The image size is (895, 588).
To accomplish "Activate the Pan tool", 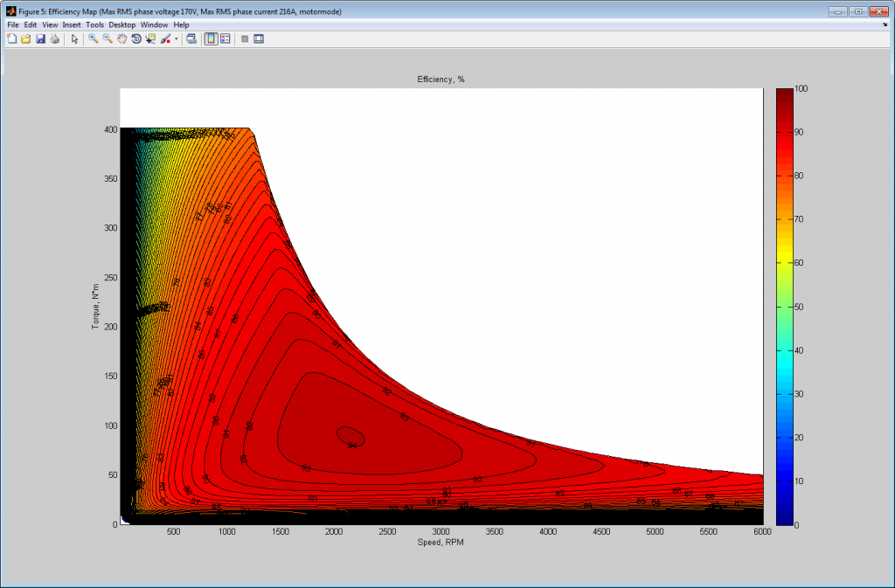I will click(121, 38).
